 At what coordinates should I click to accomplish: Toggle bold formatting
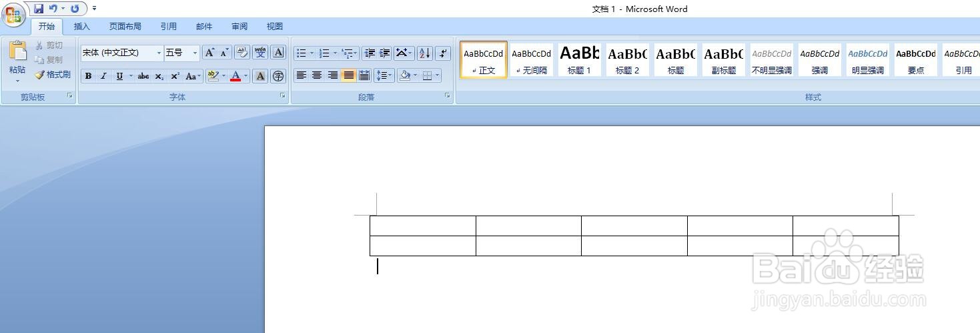pos(88,76)
